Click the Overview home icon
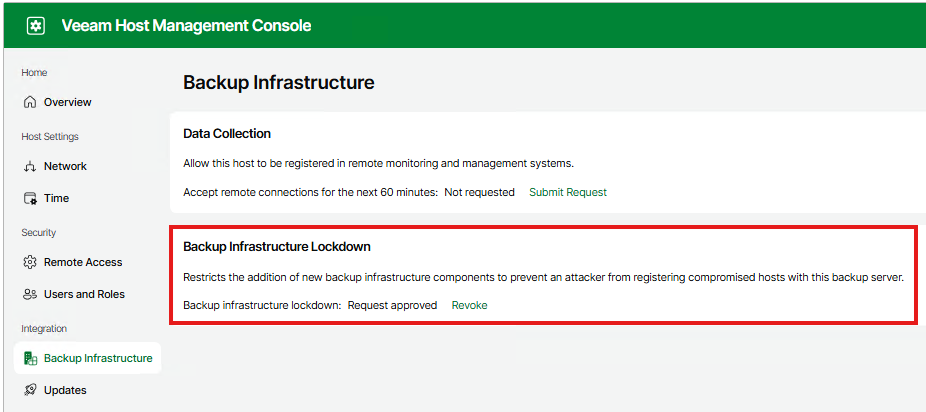The width and height of the screenshot is (926, 412). 30,102
